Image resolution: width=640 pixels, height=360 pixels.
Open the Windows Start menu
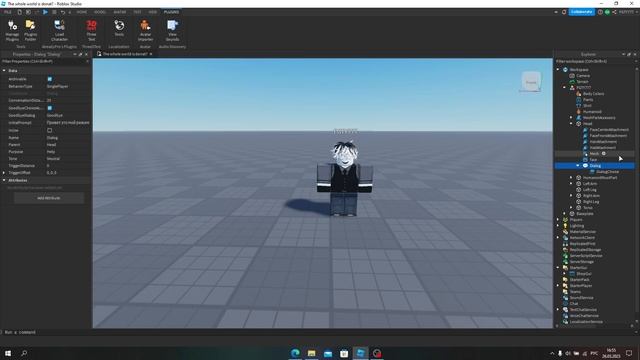coord(8,353)
